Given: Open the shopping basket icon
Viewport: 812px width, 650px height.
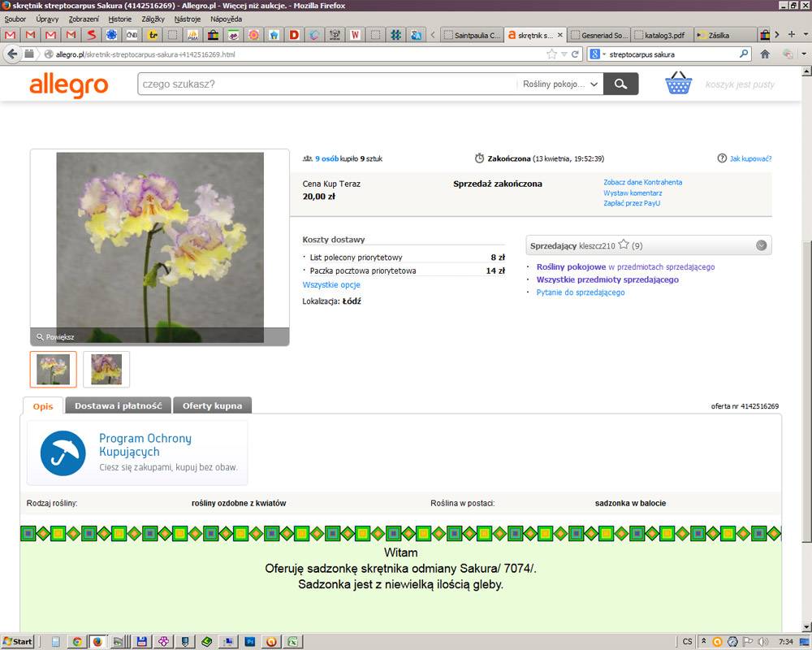Looking at the screenshot, I should click(678, 83).
